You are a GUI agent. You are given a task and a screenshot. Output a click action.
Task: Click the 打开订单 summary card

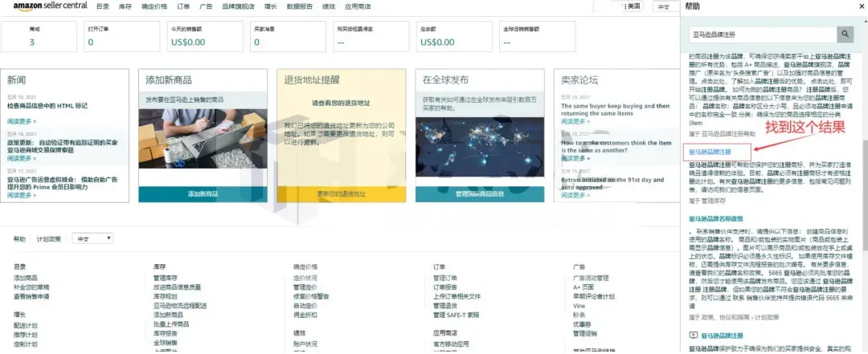click(121, 36)
